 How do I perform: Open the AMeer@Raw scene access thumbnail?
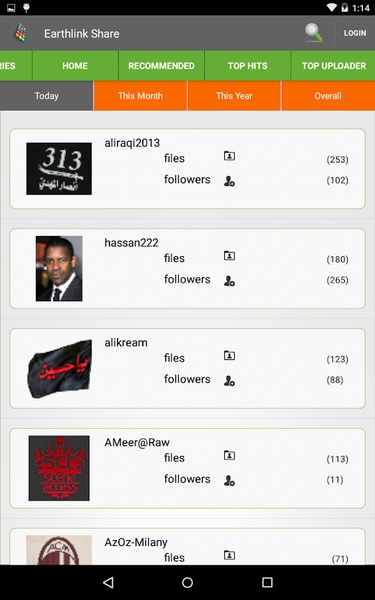[x=59, y=468]
